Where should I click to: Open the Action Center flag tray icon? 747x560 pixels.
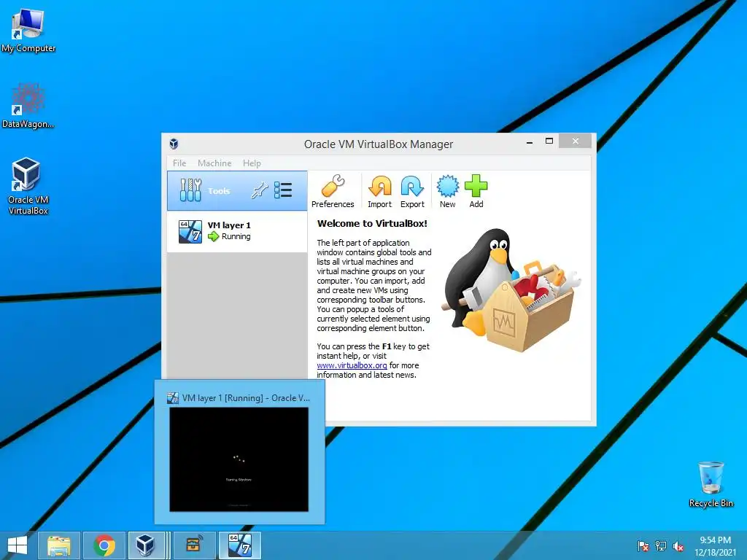click(x=643, y=545)
